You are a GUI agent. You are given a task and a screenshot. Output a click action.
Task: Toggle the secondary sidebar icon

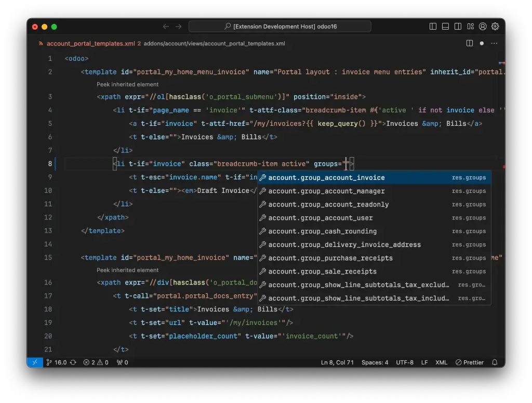tap(458, 26)
